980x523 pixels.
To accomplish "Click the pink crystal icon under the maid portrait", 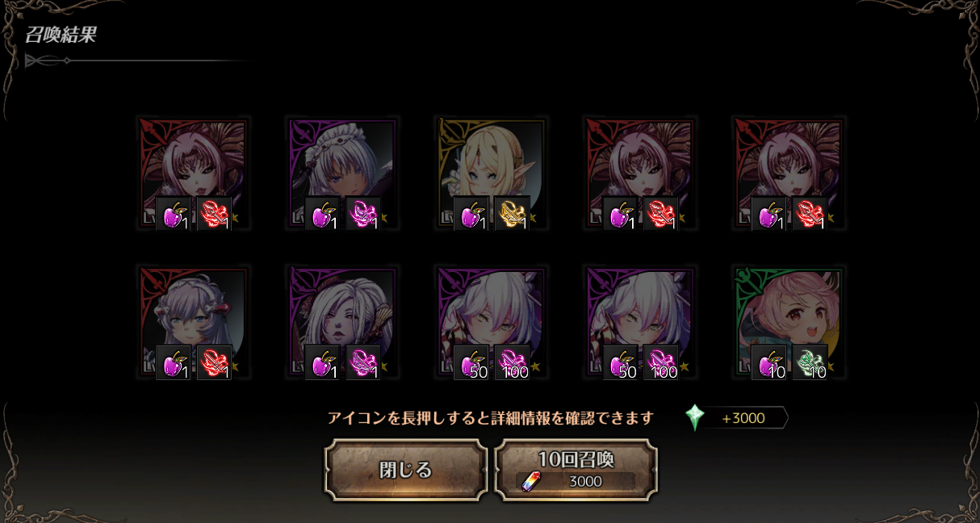I will tap(363, 214).
